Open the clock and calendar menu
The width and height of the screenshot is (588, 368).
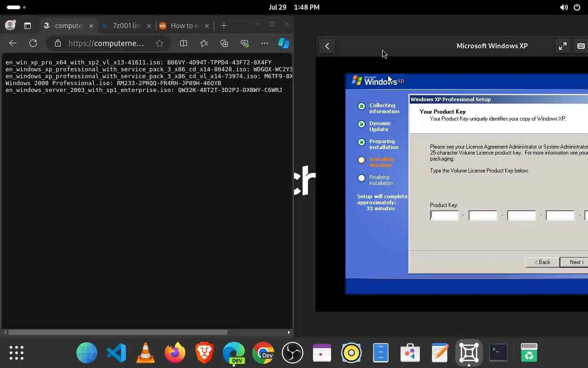pyautogui.click(x=294, y=7)
